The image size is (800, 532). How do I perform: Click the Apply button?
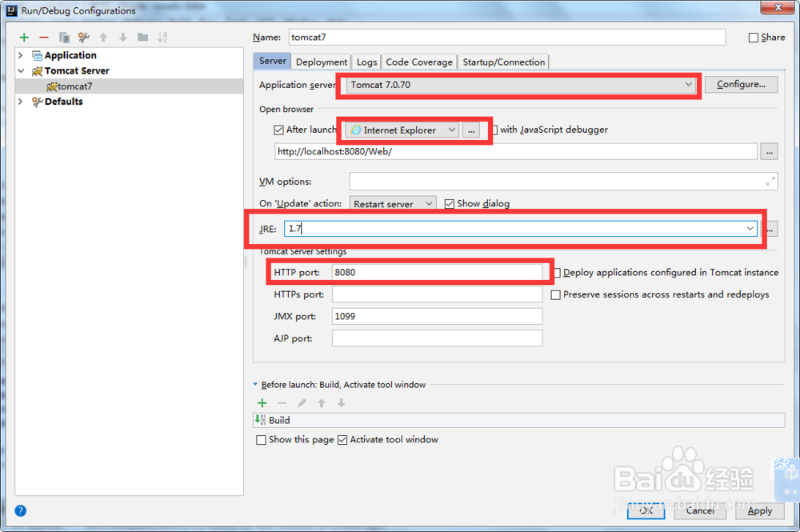tap(759, 510)
